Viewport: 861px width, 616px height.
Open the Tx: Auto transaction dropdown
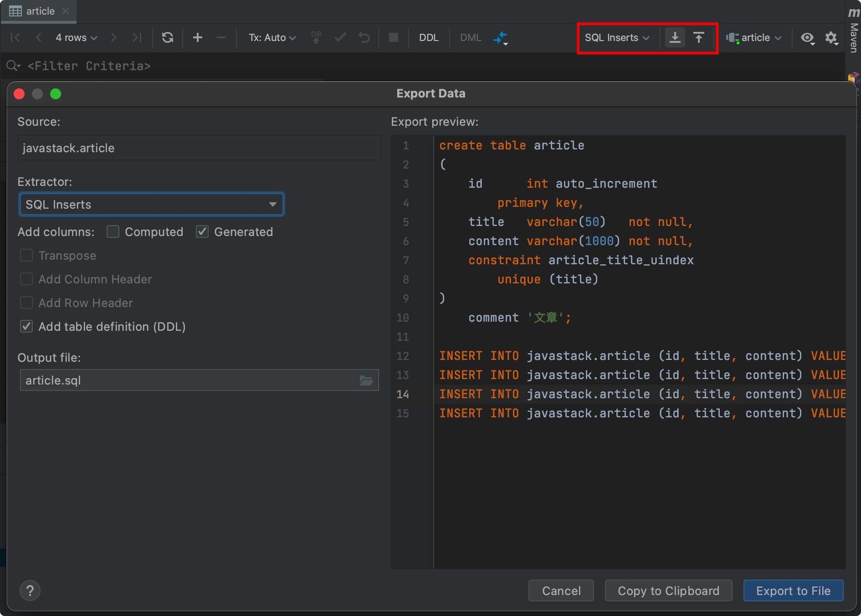tap(272, 38)
